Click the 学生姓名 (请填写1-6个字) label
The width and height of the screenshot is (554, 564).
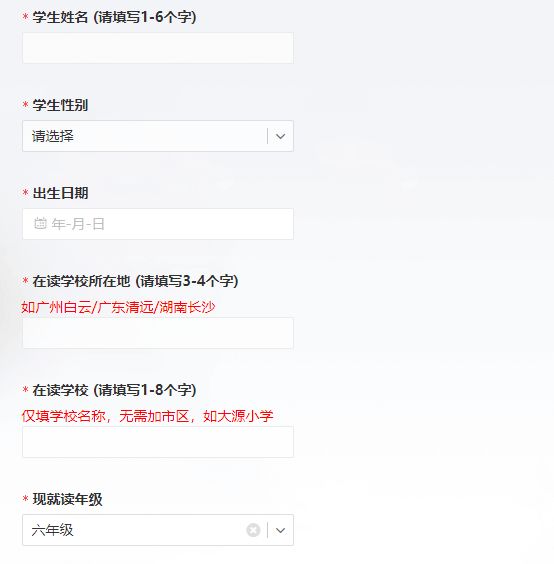click(x=114, y=17)
